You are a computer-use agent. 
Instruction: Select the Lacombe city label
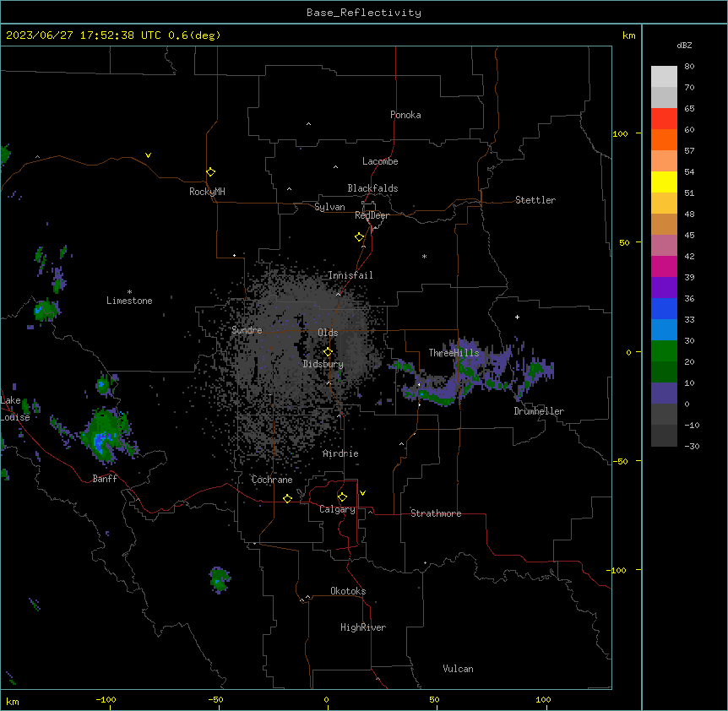coord(380,161)
